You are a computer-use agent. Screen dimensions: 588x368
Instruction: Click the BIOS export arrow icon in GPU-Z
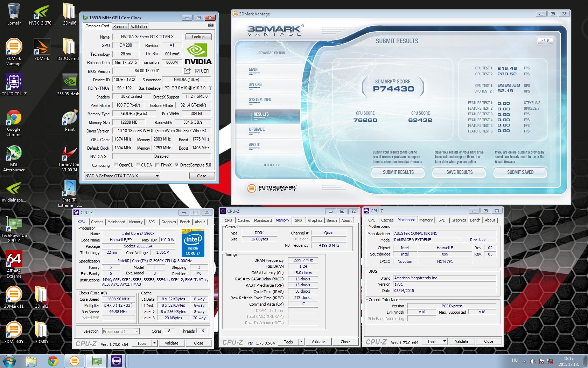[x=187, y=71]
